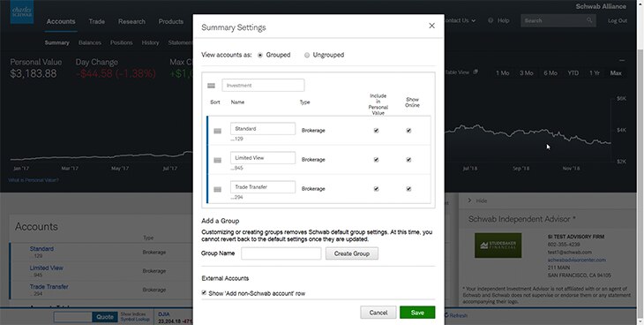Click the Create Group button

pos(352,253)
